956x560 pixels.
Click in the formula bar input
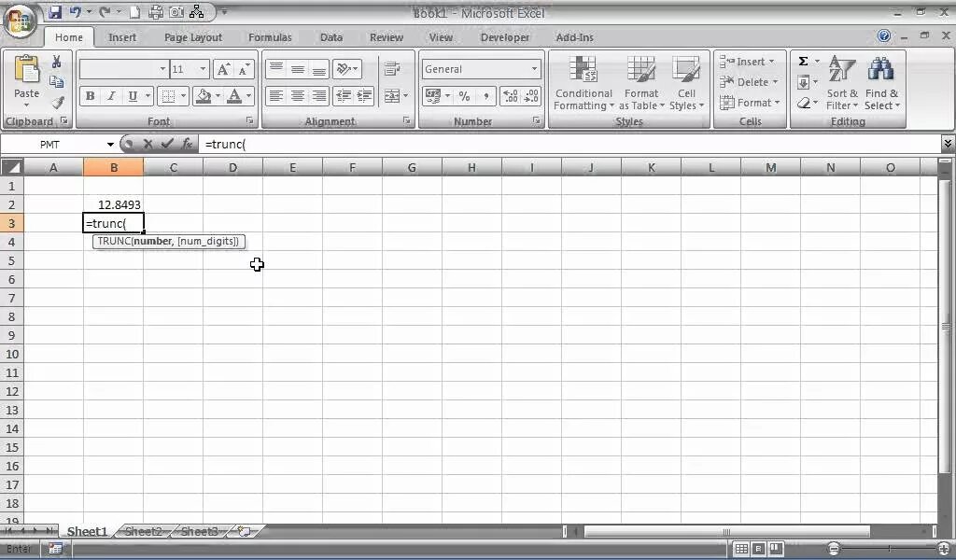click(x=570, y=145)
